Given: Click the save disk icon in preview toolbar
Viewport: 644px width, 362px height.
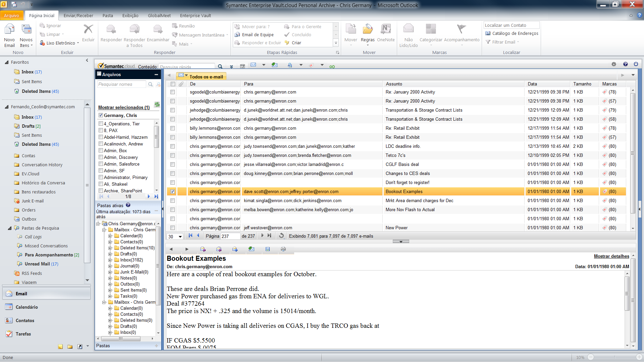Looking at the screenshot, I should click(x=267, y=249).
